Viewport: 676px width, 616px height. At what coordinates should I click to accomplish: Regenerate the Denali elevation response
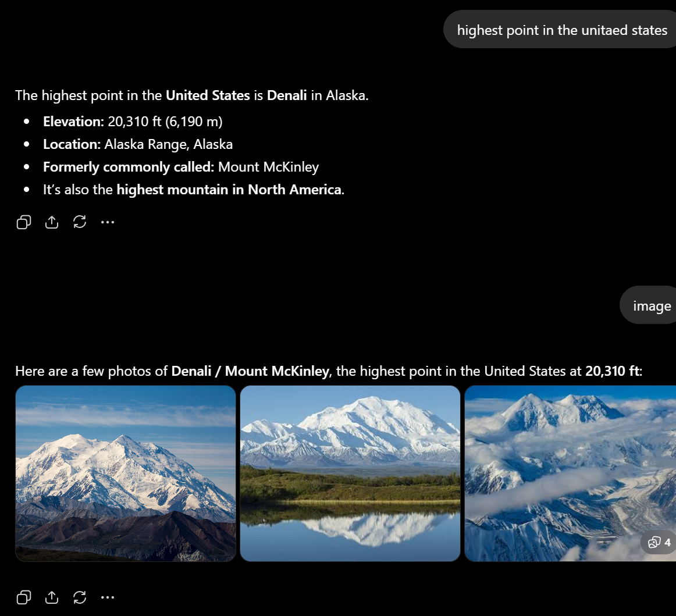click(x=80, y=222)
